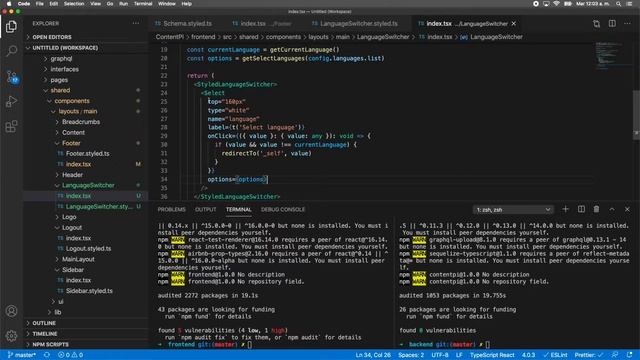Create a new terminal with plus icon
Viewport: 640px width, 360px height.
565,209
